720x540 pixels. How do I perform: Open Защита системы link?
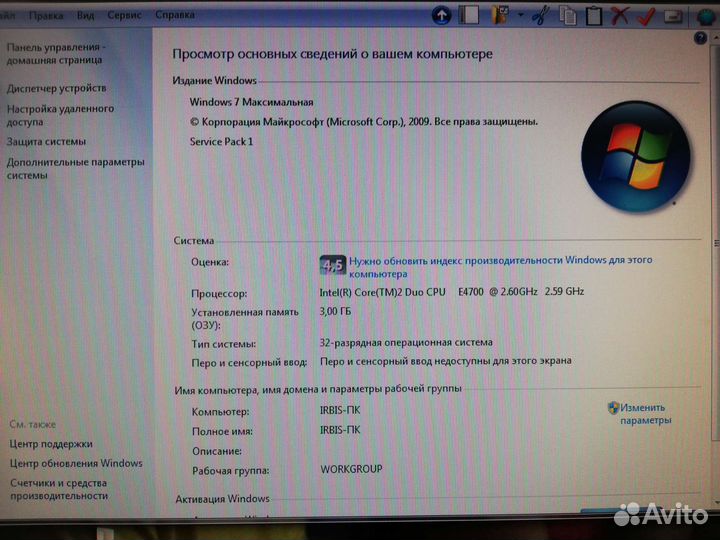[x=46, y=141]
